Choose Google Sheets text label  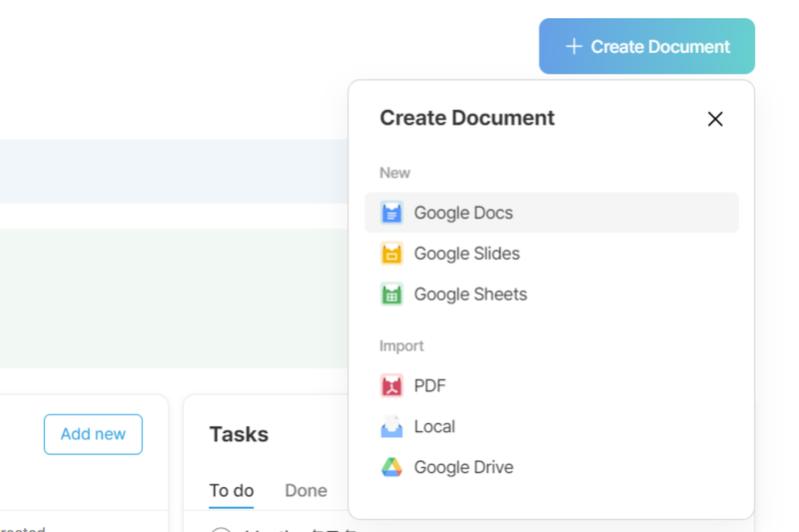coord(470,294)
